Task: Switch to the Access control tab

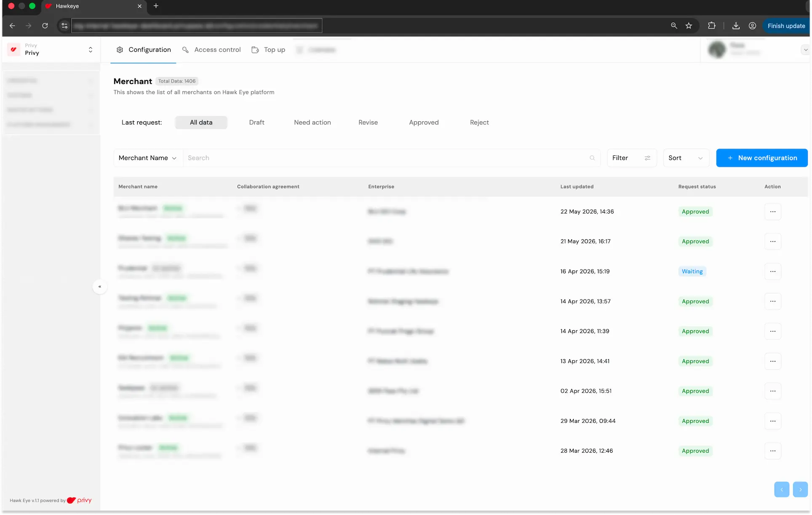Action: pos(211,50)
